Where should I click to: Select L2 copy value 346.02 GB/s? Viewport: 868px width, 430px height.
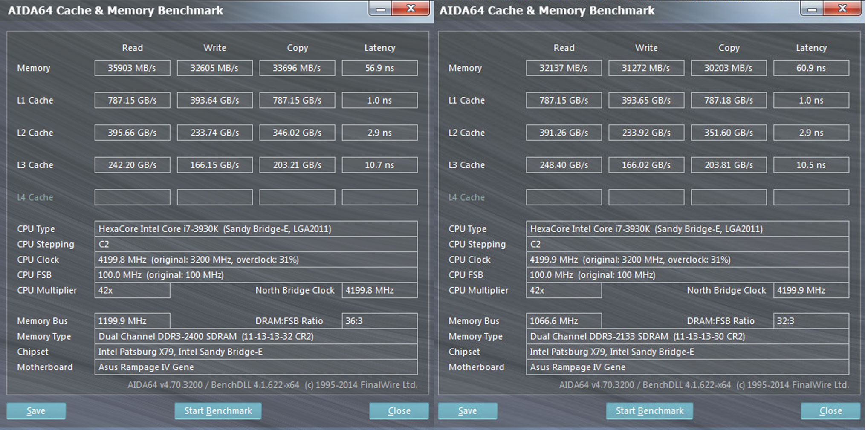point(297,133)
